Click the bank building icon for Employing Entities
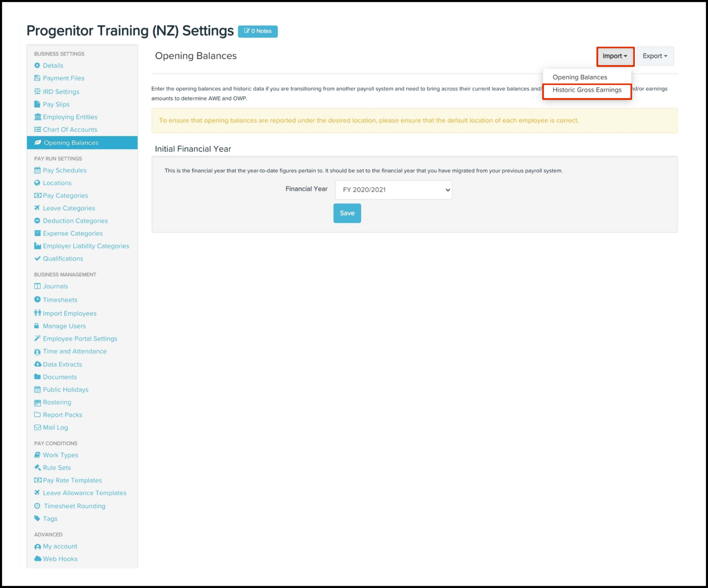Viewport: 708px width, 588px height. 38,117
